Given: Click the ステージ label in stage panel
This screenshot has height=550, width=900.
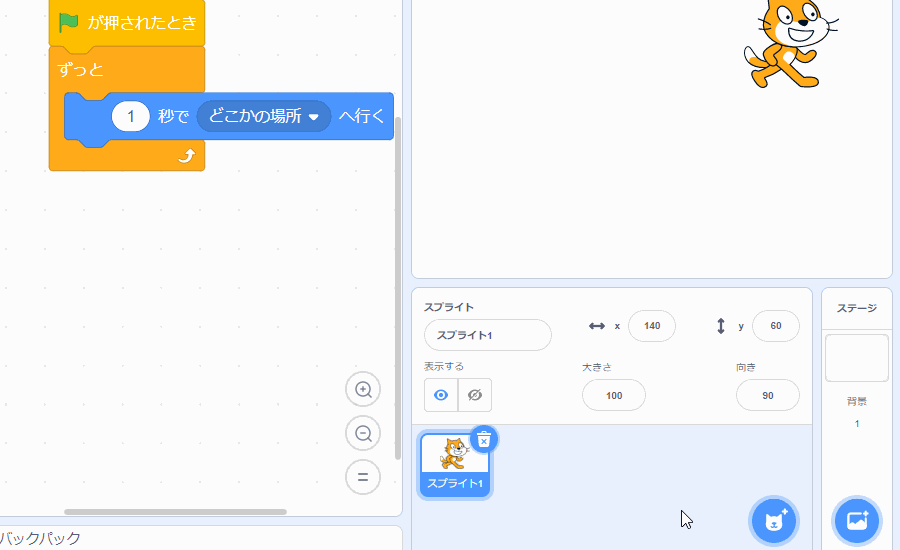Looking at the screenshot, I should pyautogui.click(x=856, y=308).
